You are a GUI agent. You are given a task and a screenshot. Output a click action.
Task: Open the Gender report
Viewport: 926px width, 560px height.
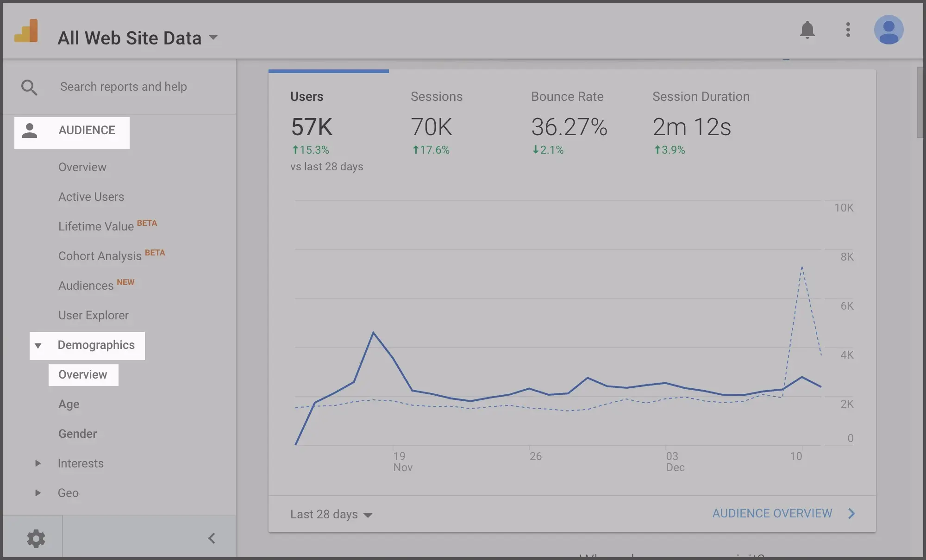coord(77,434)
